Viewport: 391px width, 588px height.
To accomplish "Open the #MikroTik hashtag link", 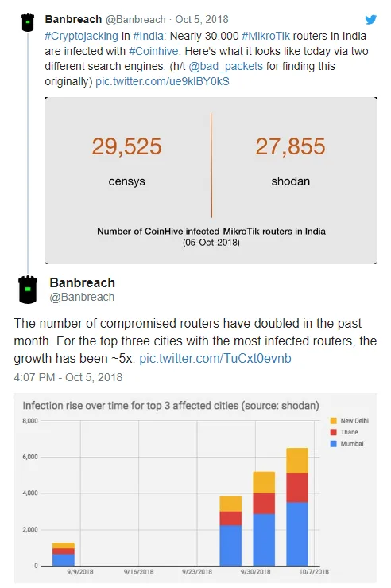I will pos(266,36).
